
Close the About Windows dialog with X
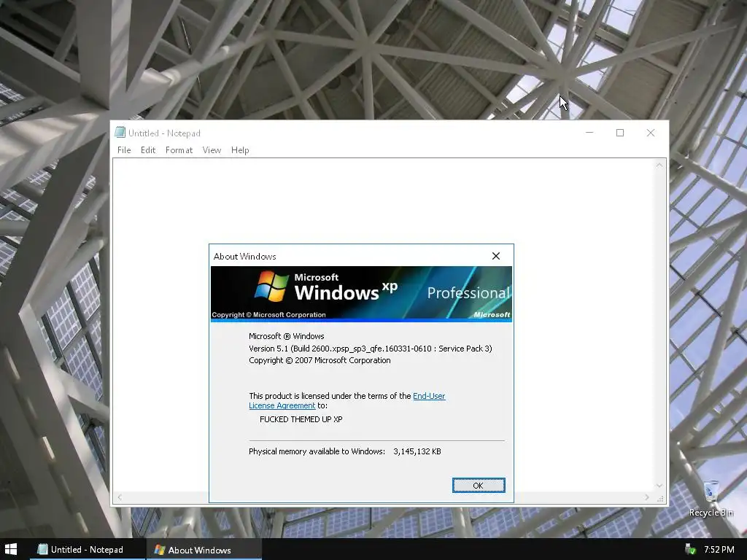(496, 256)
